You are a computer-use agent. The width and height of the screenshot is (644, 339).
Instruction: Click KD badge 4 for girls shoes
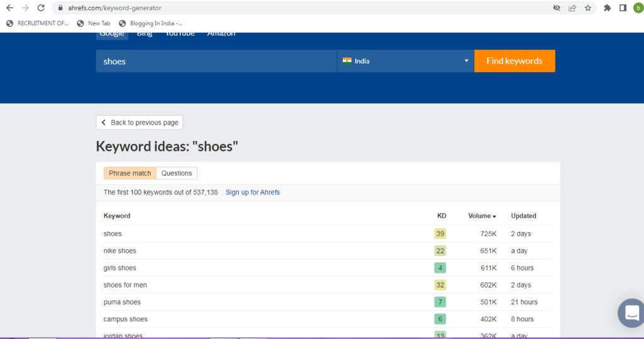(440, 268)
